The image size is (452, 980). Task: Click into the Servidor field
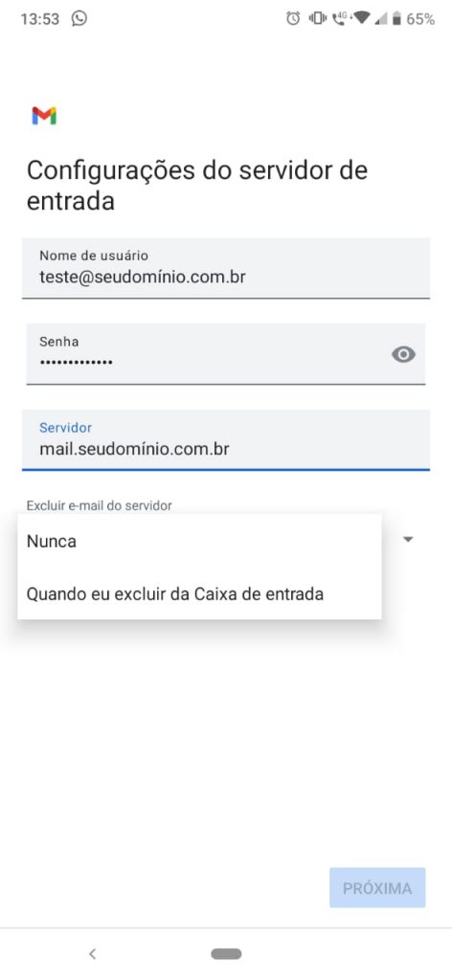pos(226,439)
